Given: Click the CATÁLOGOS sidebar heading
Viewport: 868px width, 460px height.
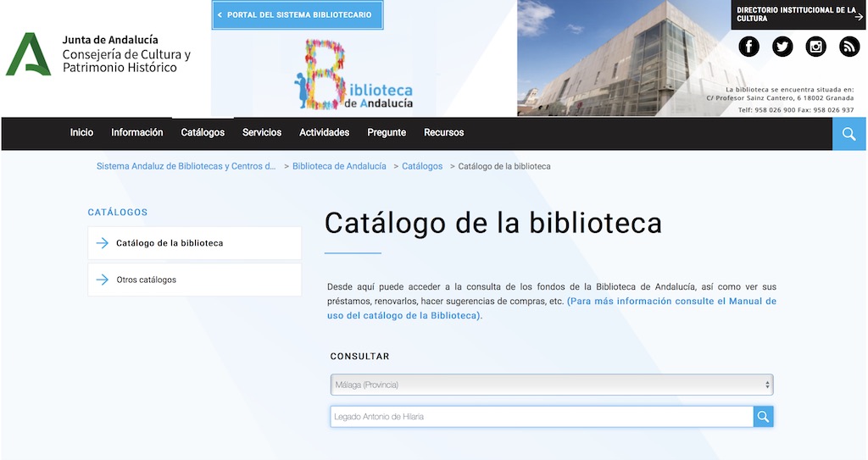Looking at the screenshot, I should pyautogui.click(x=117, y=212).
